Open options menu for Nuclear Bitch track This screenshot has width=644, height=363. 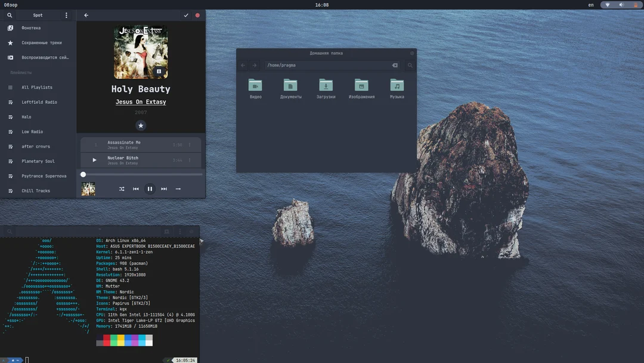click(191, 159)
